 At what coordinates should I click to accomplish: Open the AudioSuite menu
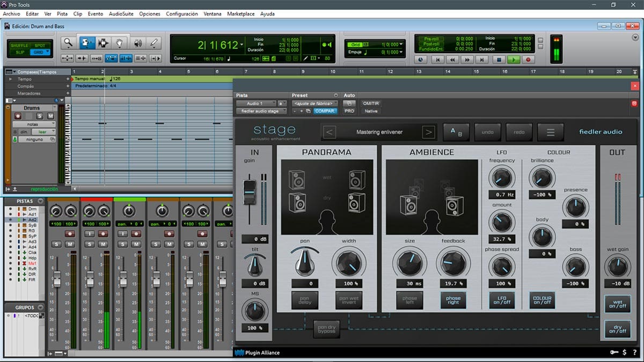pos(121,14)
